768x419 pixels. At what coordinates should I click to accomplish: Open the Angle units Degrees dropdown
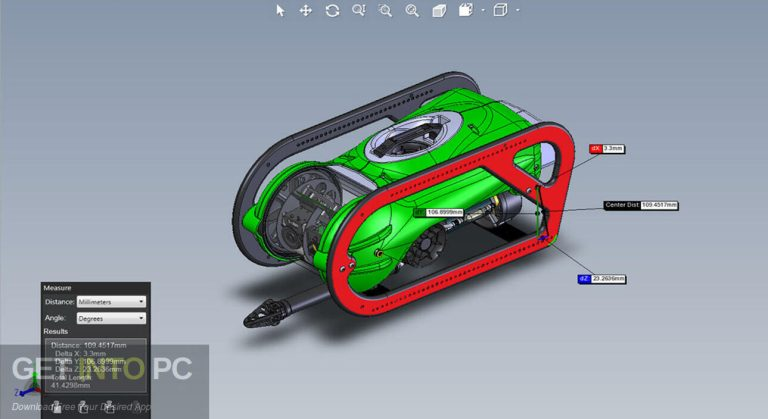(x=111, y=318)
